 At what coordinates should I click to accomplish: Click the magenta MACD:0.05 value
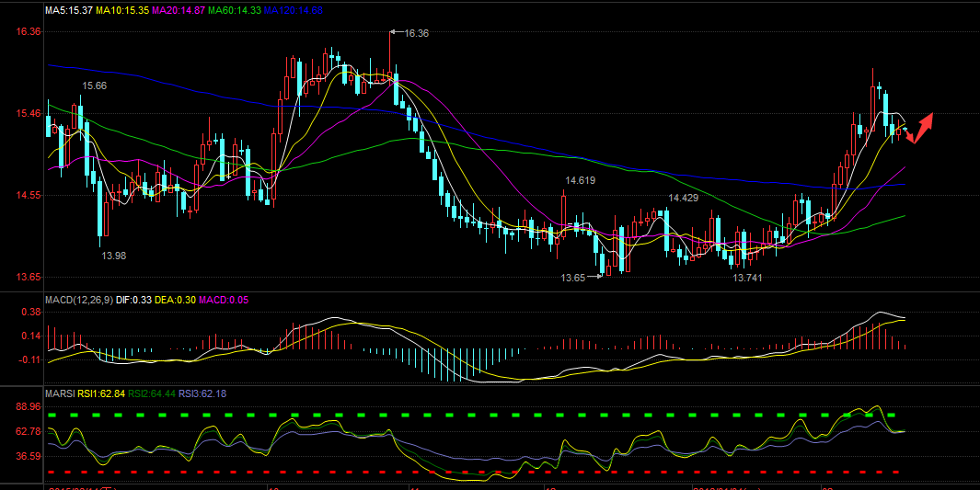225,300
